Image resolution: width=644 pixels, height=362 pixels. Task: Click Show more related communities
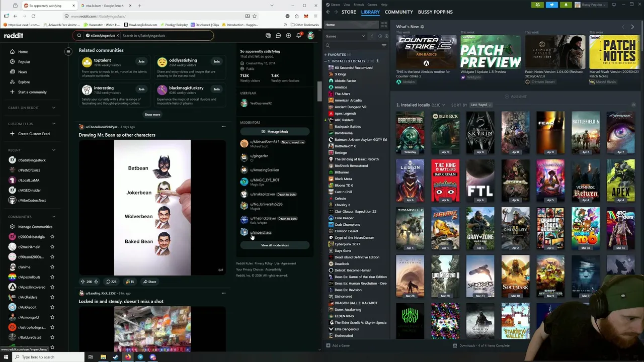pyautogui.click(x=152, y=115)
